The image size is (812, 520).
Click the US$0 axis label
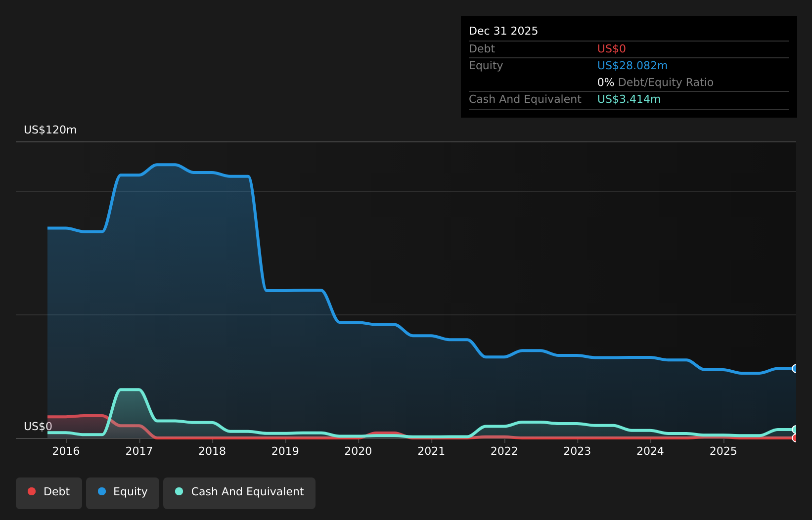38,427
